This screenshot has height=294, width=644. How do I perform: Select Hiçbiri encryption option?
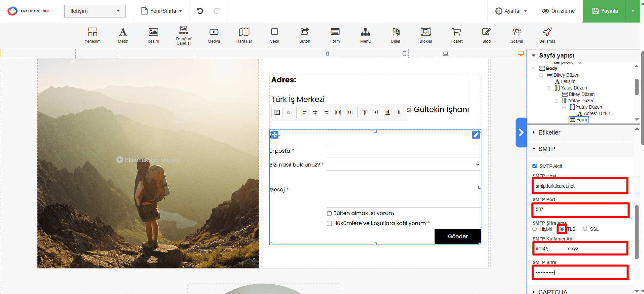[x=535, y=229]
